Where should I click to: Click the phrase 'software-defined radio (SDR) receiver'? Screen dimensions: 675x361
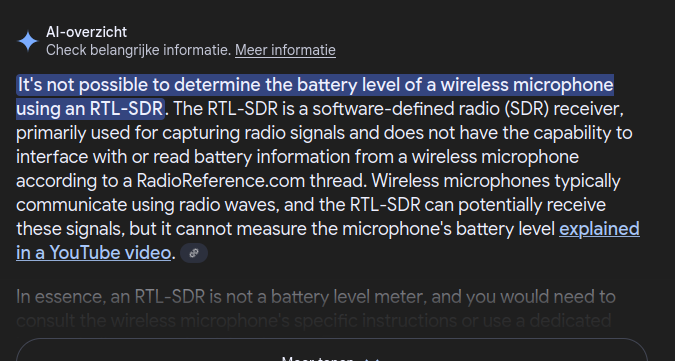[468, 109]
